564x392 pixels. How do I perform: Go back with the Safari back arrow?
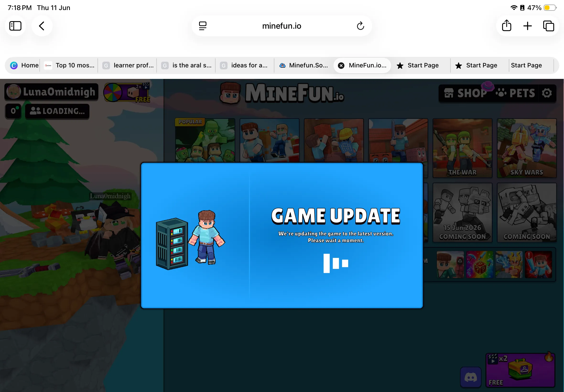pyautogui.click(x=42, y=26)
